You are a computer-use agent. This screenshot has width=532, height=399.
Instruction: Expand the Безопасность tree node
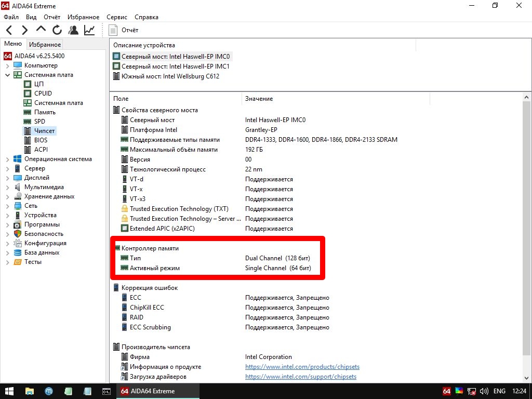coord(7,234)
